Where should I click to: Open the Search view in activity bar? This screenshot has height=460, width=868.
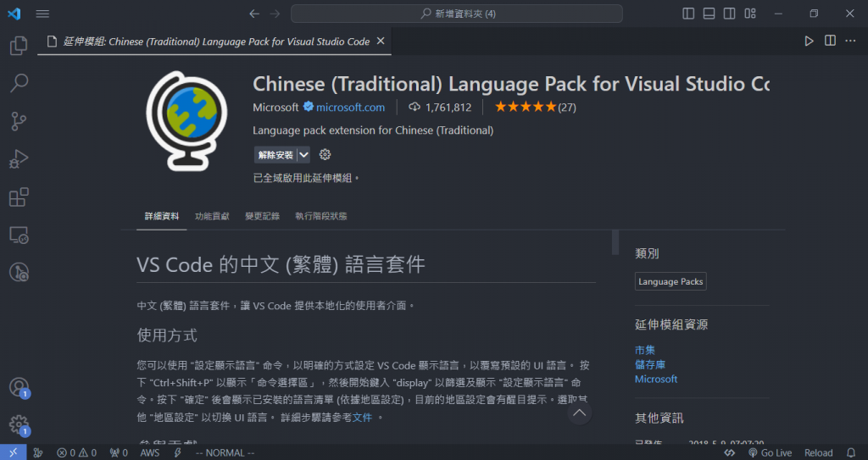[x=19, y=83]
